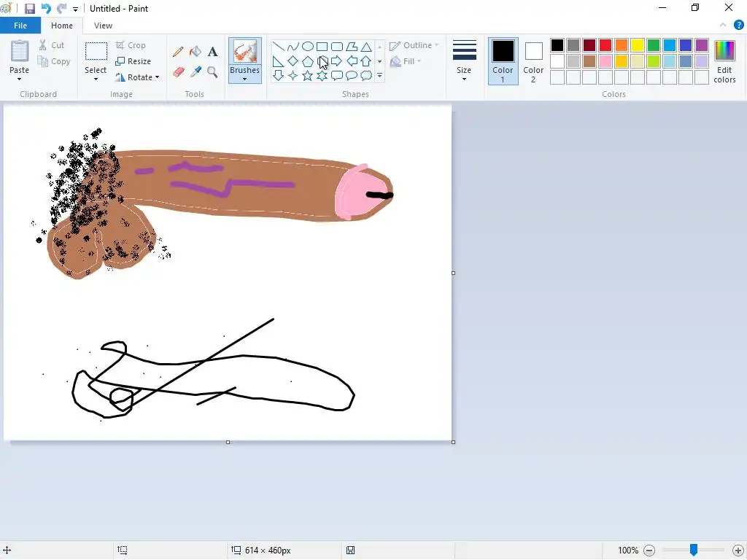Select the Color picker eyedropper tool
This screenshot has width=747, height=560.
click(x=196, y=72)
